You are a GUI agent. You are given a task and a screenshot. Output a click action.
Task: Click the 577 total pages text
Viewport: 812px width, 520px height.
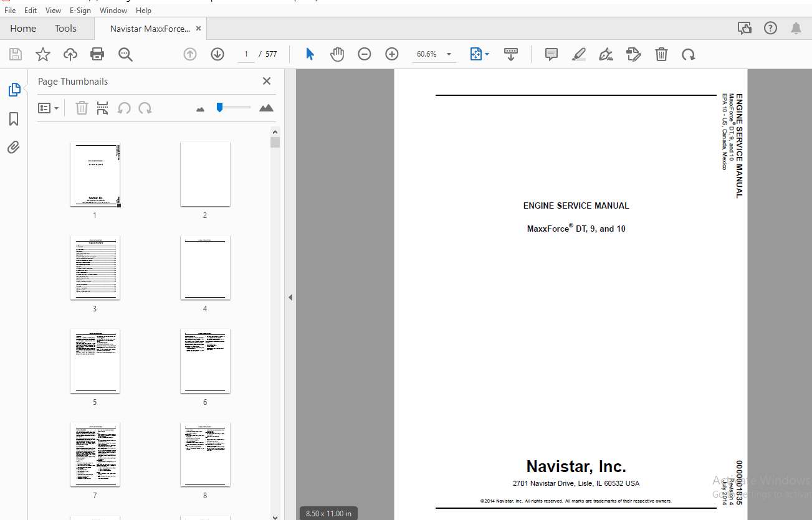(271, 54)
